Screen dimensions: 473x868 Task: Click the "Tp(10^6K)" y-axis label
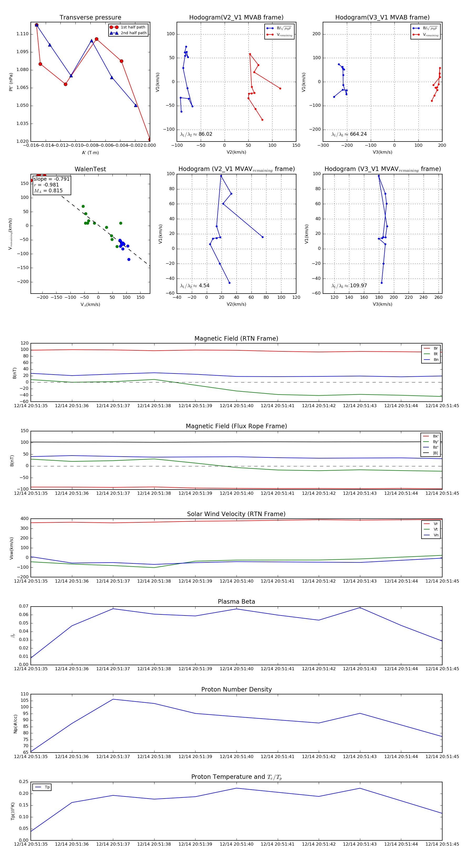click(x=13, y=811)
